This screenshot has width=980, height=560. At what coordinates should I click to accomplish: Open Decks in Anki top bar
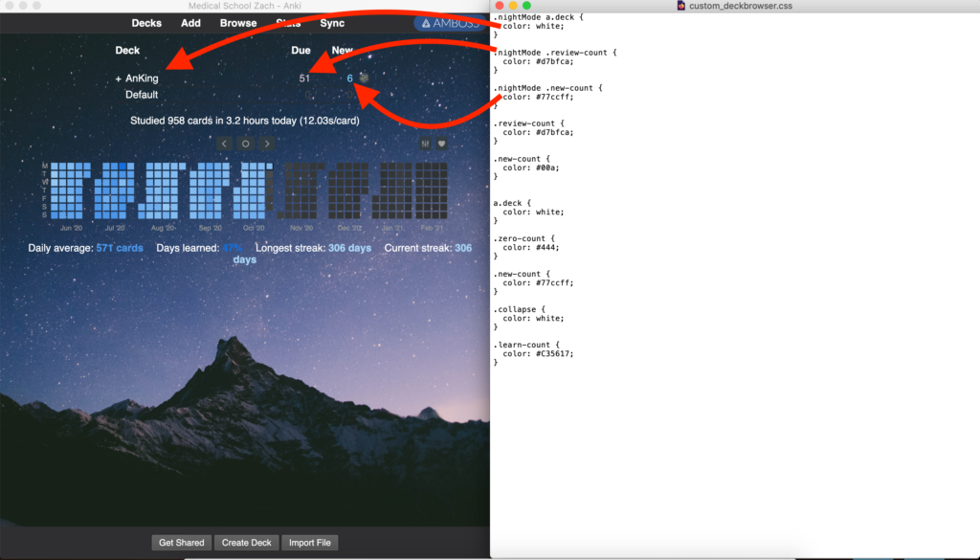pyautogui.click(x=146, y=23)
